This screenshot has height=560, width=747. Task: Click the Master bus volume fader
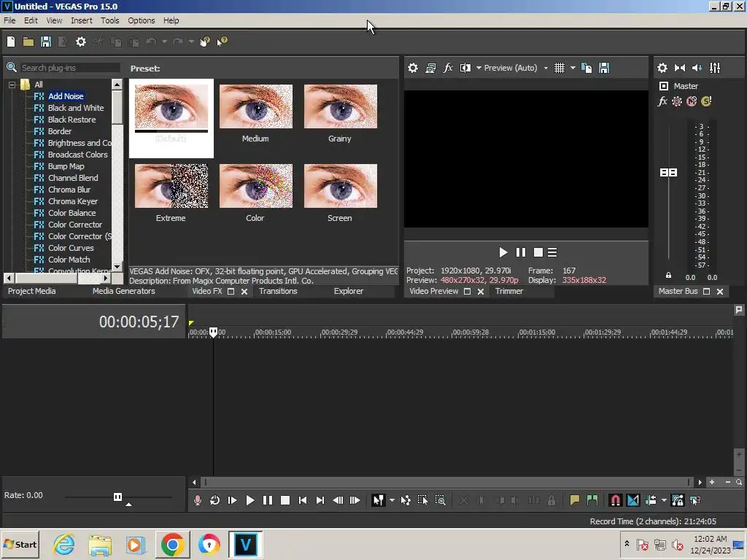tap(668, 172)
